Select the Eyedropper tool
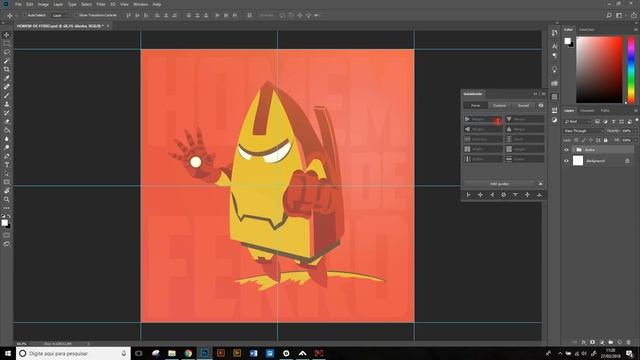 7,78
